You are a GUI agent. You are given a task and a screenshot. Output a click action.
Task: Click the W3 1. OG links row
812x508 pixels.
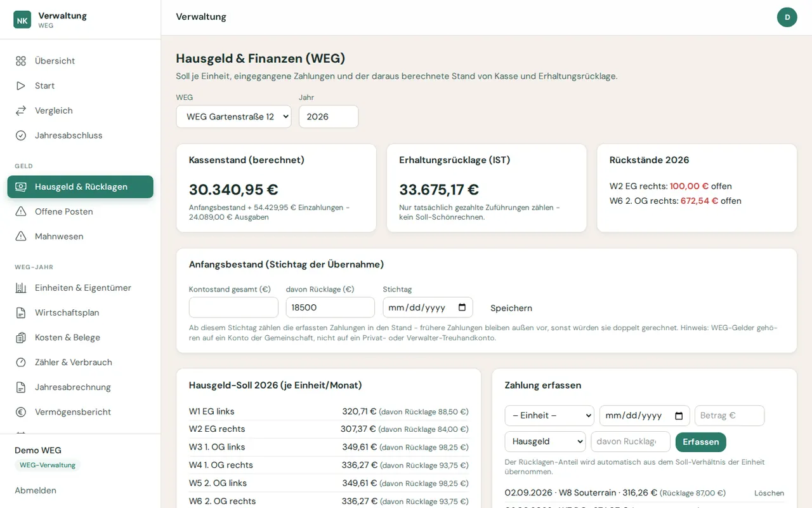point(329,447)
